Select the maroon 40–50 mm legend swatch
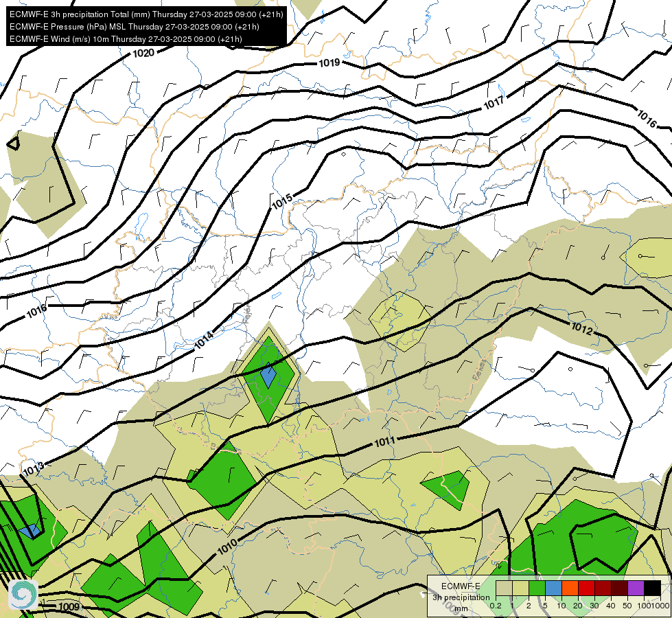 pos(619,588)
